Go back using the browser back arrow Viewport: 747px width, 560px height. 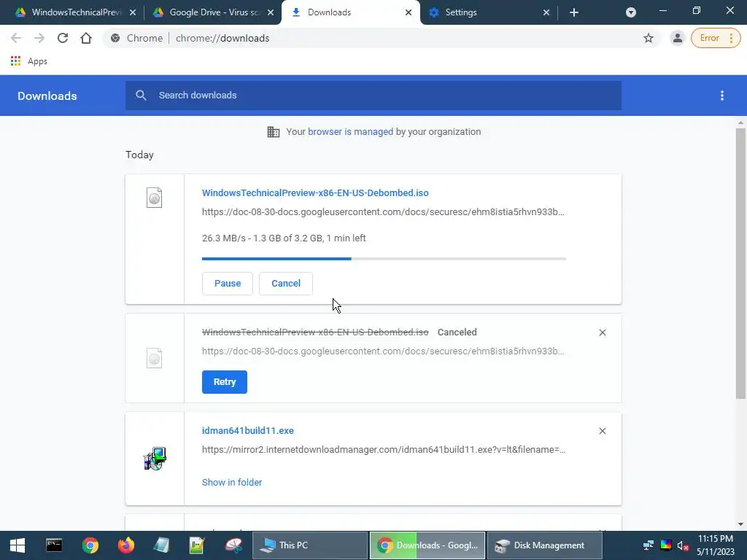(x=16, y=38)
